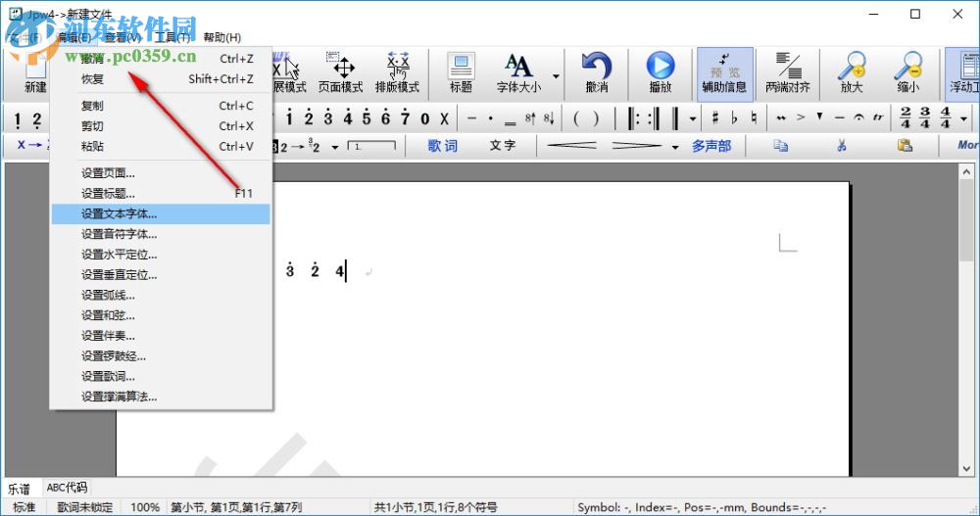
Task: Click the paste clipboard icon
Action: 905,146
